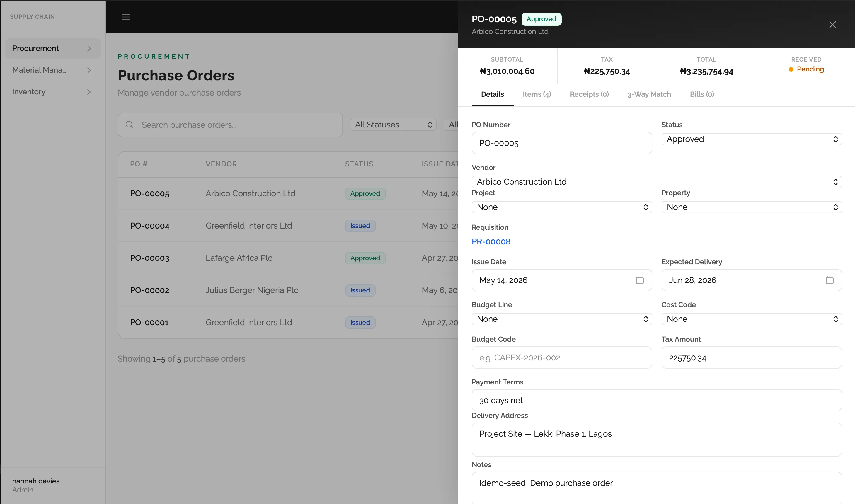Select the PO-00001 row in the table
The width and height of the screenshot is (855, 504).
pos(288,322)
